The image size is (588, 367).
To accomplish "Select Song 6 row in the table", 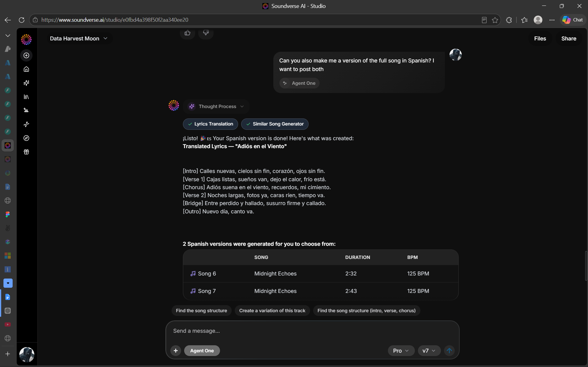I will pos(321,274).
